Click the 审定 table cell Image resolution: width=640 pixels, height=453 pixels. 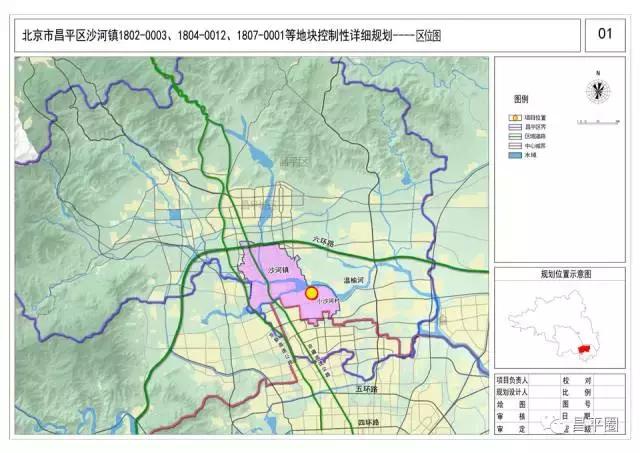coord(512,429)
